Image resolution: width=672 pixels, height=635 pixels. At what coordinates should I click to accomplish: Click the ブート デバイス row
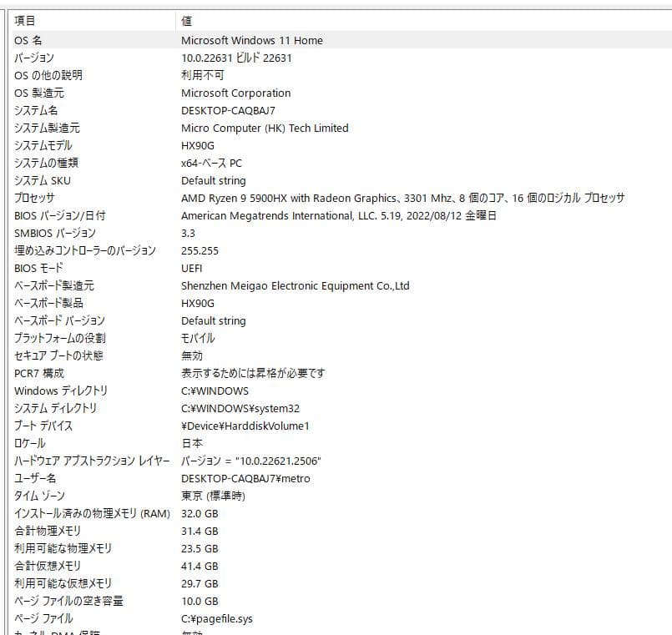43,426
